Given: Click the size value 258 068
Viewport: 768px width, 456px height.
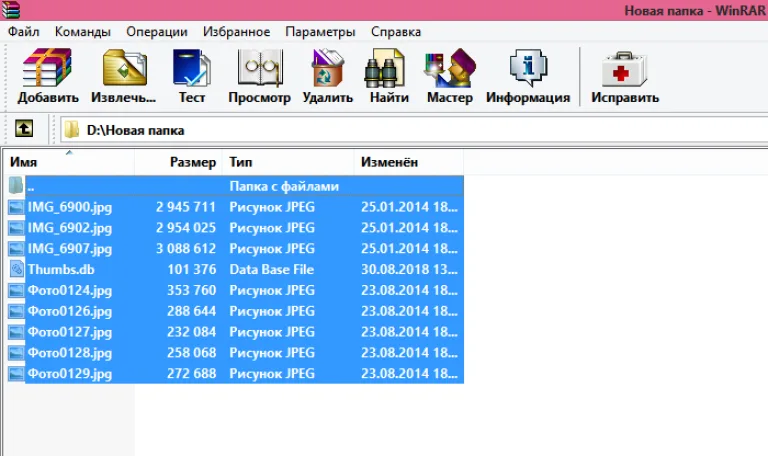Looking at the screenshot, I should click(x=192, y=353).
